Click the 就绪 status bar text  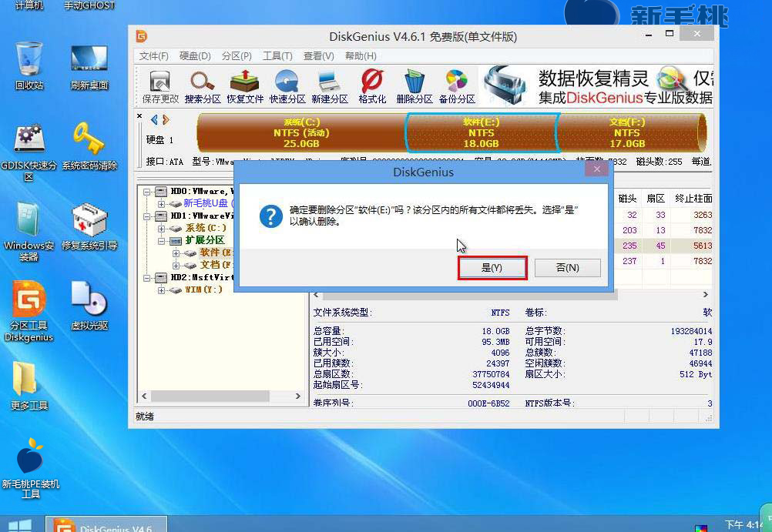click(x=145, y=417)
